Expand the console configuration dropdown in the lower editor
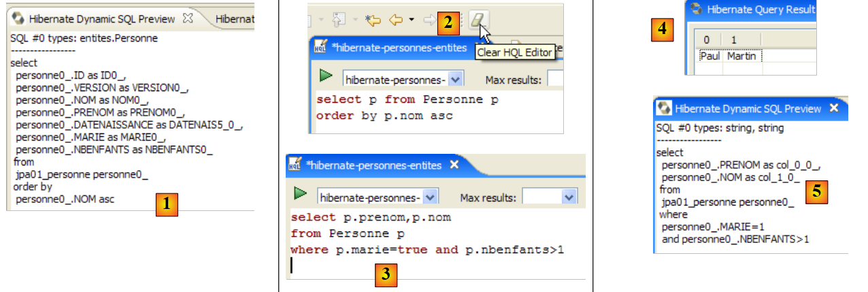 pos(430,197)
